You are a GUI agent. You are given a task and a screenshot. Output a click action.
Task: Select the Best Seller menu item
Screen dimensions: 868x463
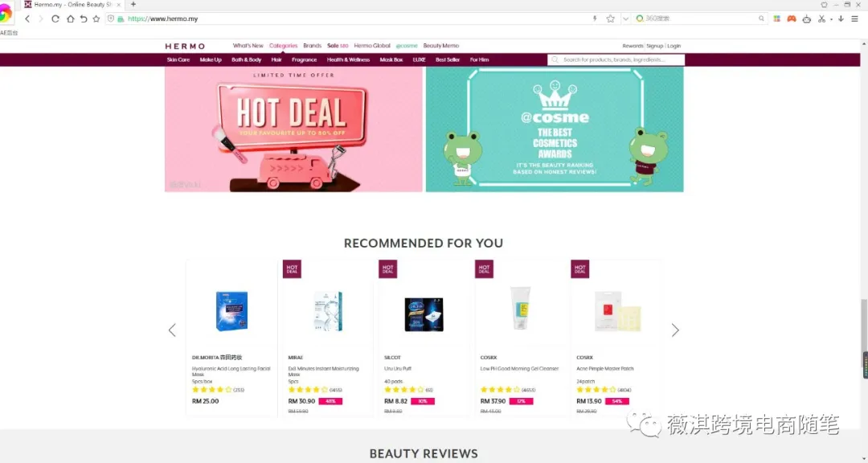[x=448, y=59]
